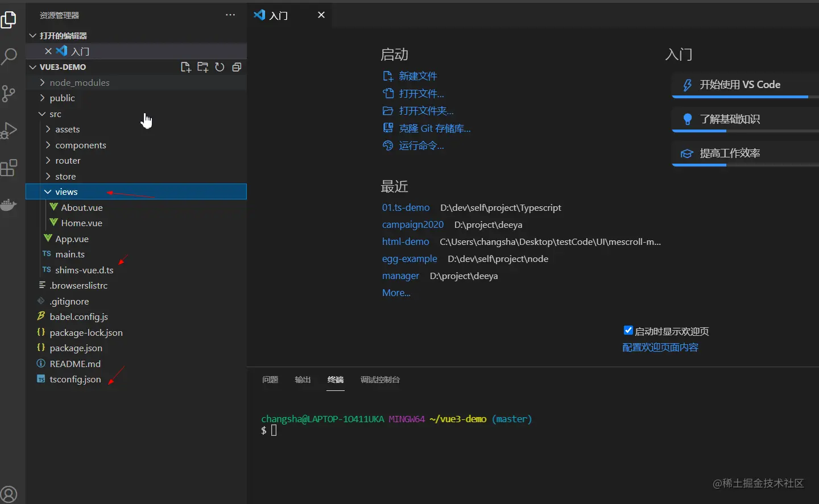Collapse the src folder

click(x=136, y=114)
